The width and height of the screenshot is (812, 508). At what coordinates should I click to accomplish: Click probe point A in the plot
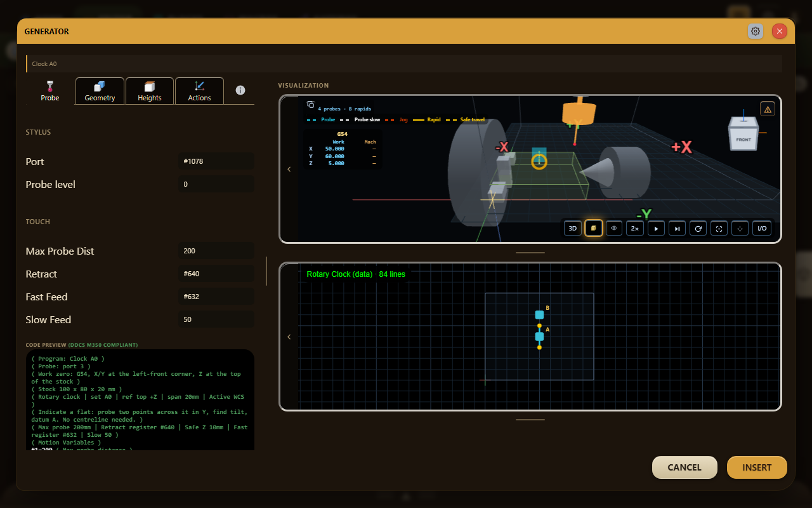coord(539,337)
